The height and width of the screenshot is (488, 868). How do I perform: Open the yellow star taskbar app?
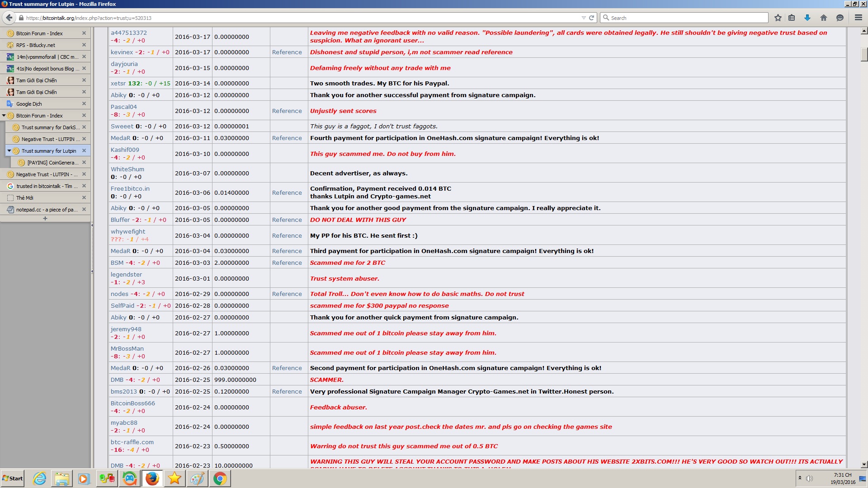175,479
